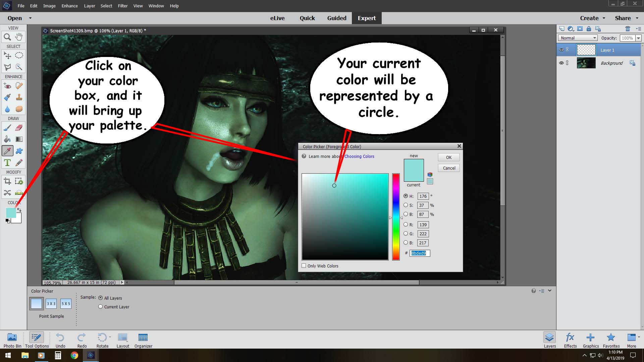This screenshot has width=644, height=362.
Task: Switch to the Guided tab
Action: point(337,18)
